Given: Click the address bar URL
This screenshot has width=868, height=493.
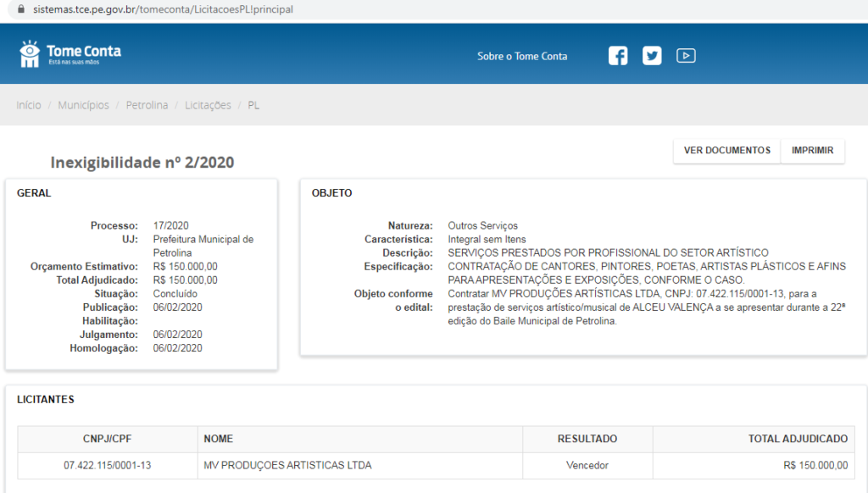Looking at the screenshot, I should coord(163,9).
